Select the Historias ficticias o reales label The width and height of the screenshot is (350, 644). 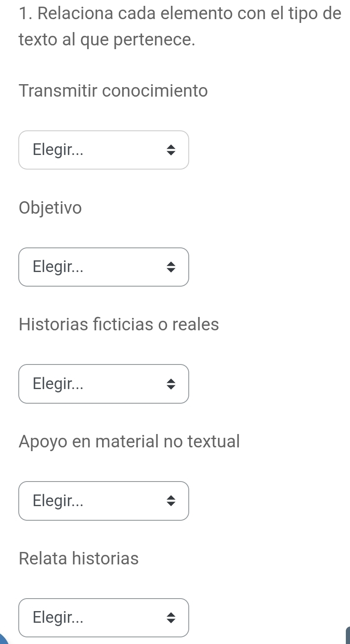pos(119,324)
